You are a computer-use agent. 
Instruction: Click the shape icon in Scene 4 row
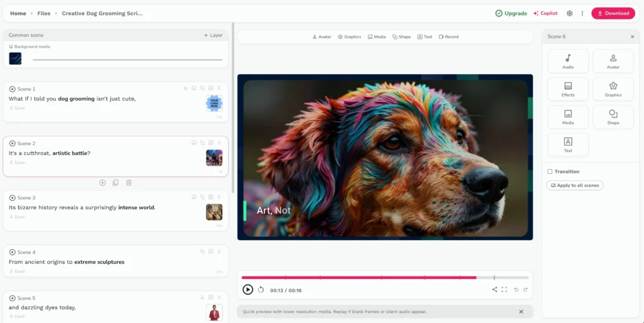(x=202, y=251)
